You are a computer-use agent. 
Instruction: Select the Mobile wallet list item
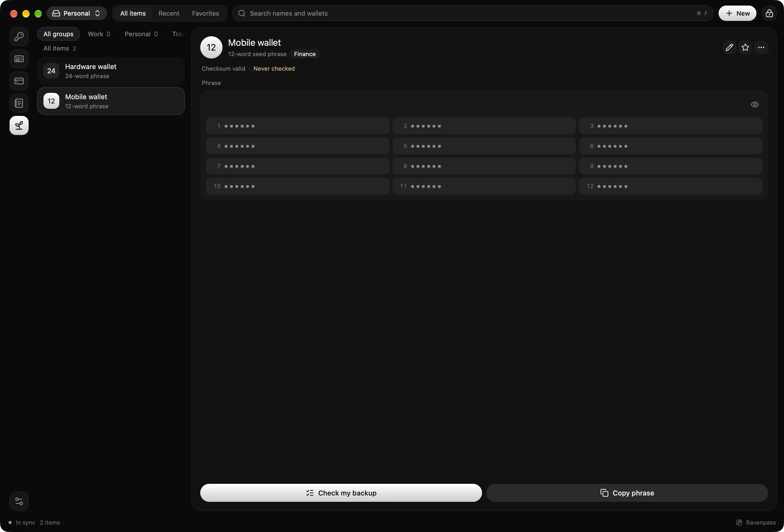[111, 101]
